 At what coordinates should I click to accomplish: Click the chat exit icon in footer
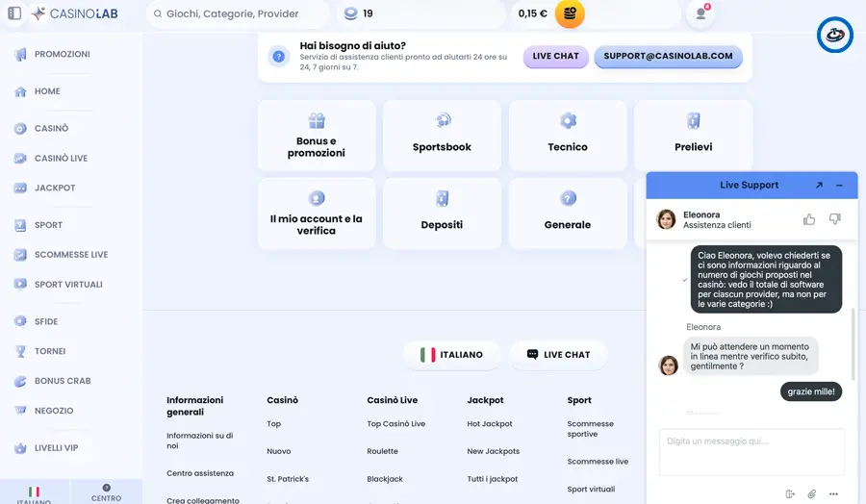pos(790,493)
